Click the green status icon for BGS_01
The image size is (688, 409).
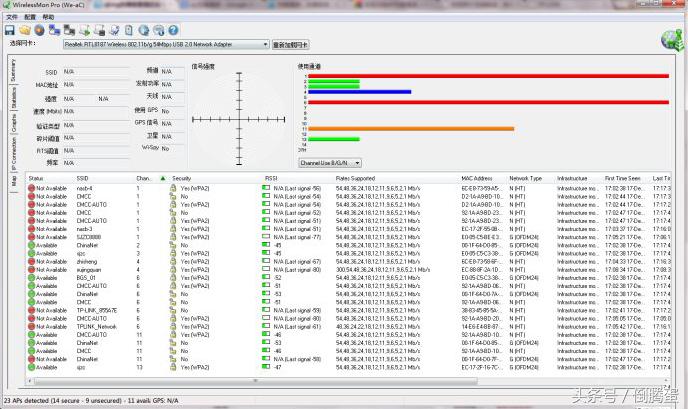tap(31, 277)
